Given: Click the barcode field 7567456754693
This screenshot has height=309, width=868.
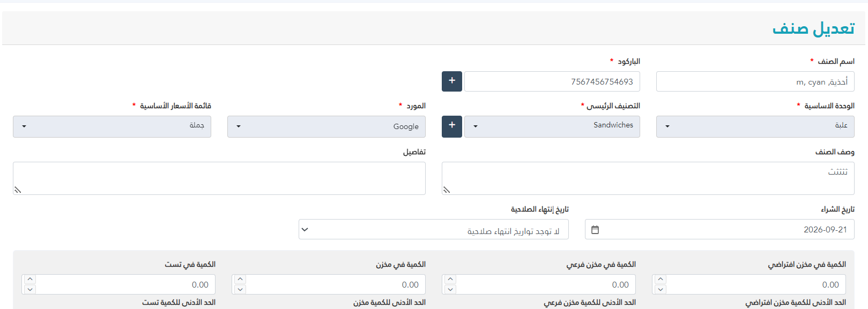Looking at the screenshot, I should click(x=552, y=81).
